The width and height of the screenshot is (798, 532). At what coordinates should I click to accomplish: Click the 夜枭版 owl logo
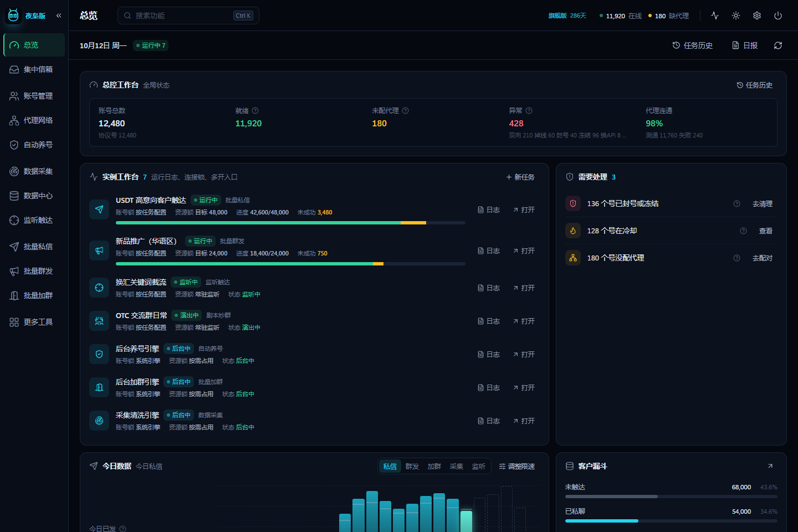point(13,16)
